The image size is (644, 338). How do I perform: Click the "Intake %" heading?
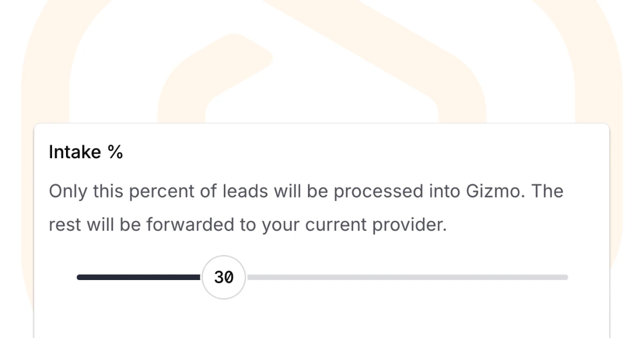tap(86, 152)
